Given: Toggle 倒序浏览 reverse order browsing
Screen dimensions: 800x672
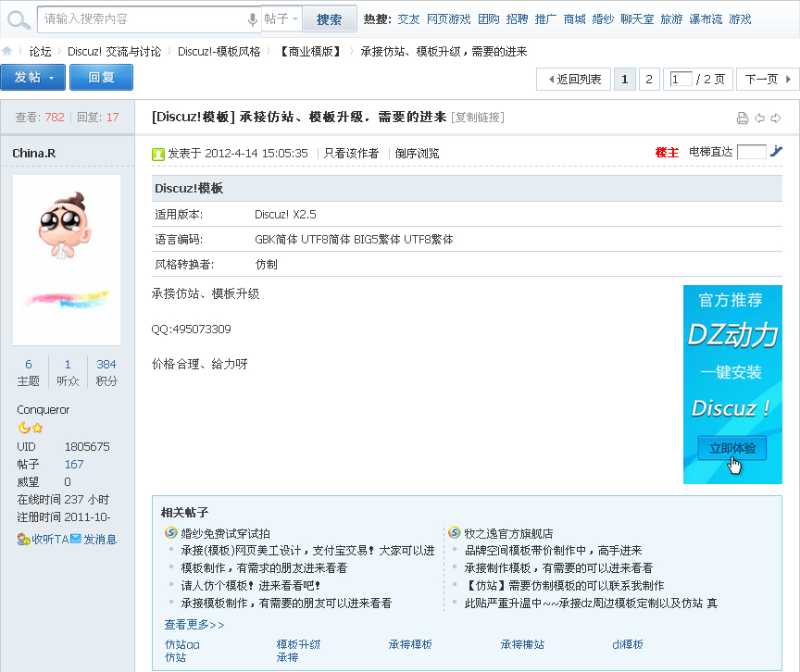Looking at the screenshot, I should (417, 154).
